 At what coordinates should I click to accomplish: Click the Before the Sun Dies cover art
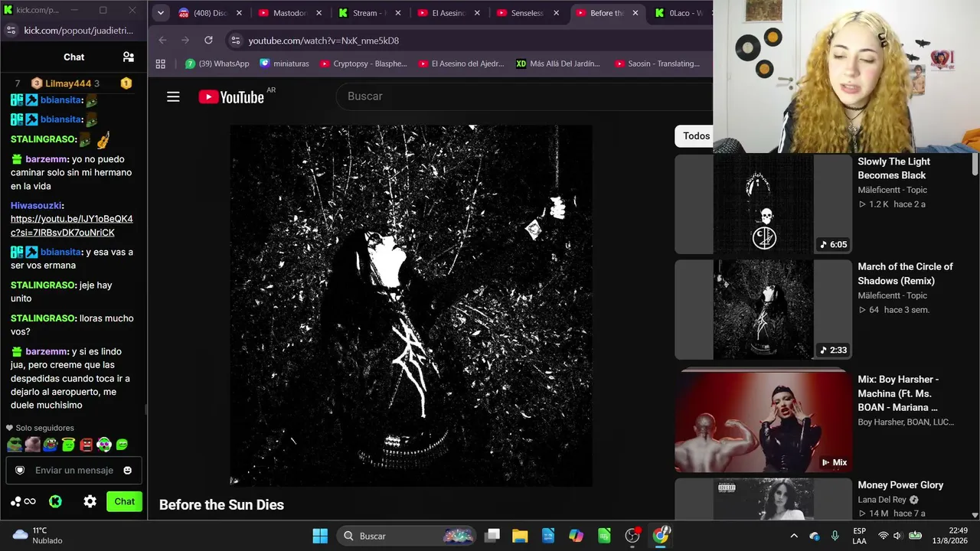tap(411, 305)
